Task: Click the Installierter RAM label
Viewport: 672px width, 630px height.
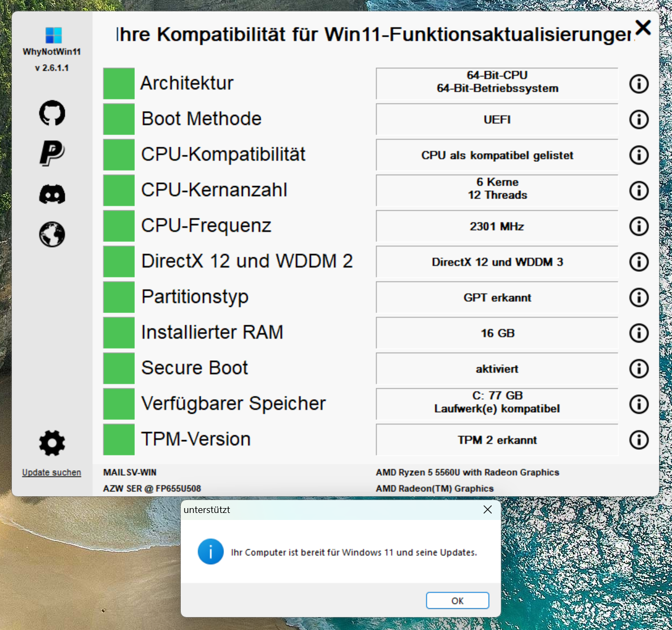Action: coord(212,332)
